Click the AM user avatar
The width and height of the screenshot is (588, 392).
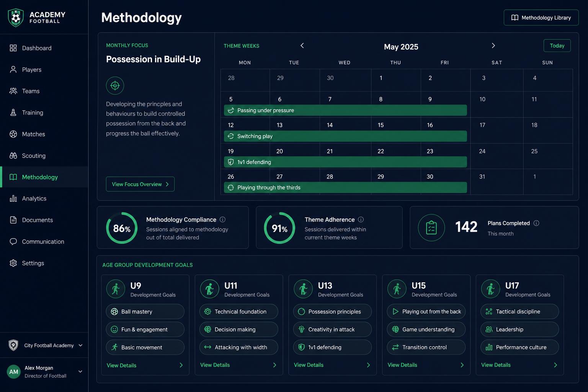coord(14,372)
